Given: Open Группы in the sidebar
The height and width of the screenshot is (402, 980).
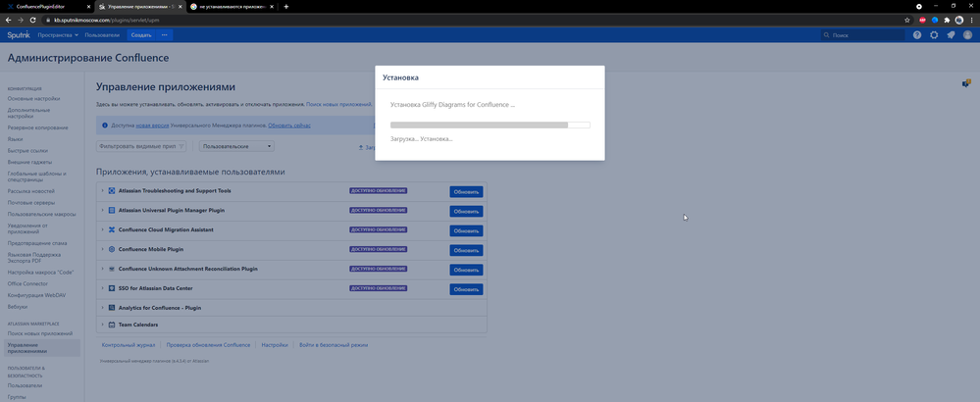Looking at the screenshot, I should pyautogui.click(x=17, y=396).
